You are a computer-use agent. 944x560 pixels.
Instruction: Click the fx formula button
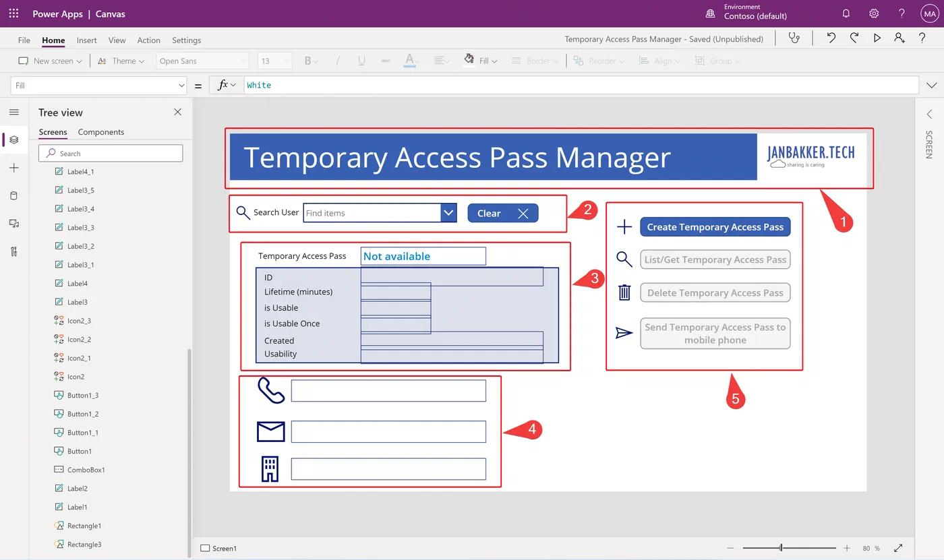226,86
